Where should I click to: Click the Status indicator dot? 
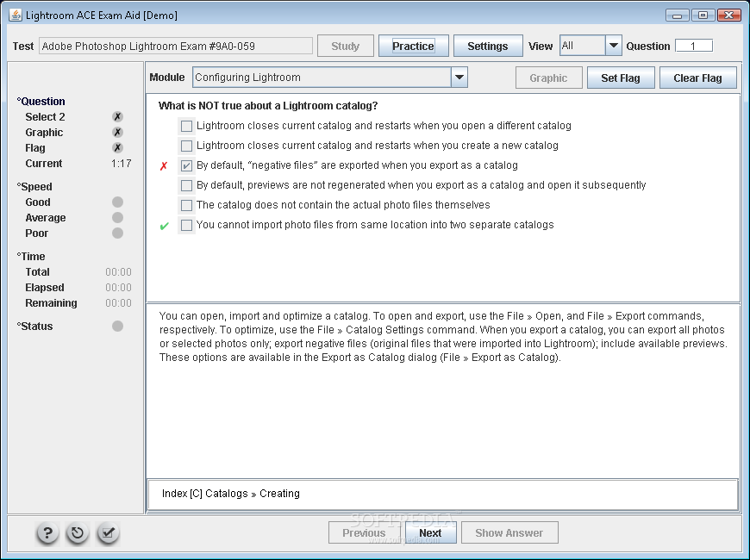[x=117, y=327]
